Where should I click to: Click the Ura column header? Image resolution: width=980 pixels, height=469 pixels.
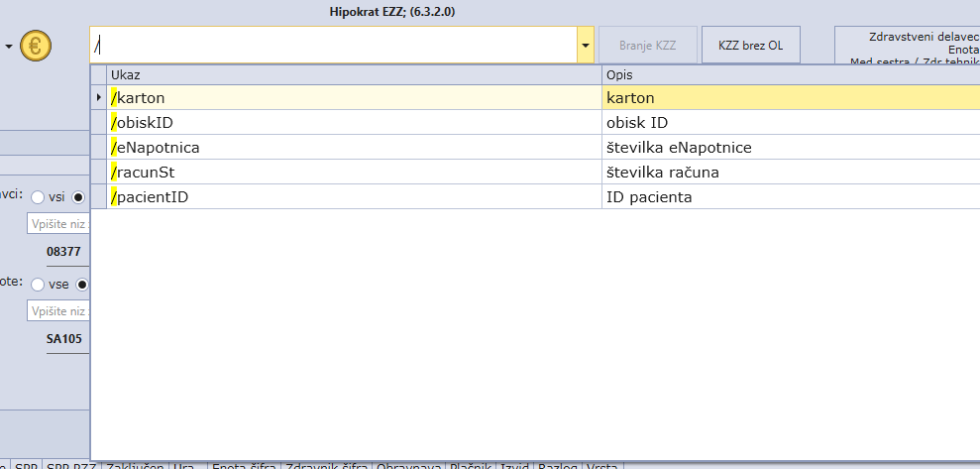(x=188, y=466)
